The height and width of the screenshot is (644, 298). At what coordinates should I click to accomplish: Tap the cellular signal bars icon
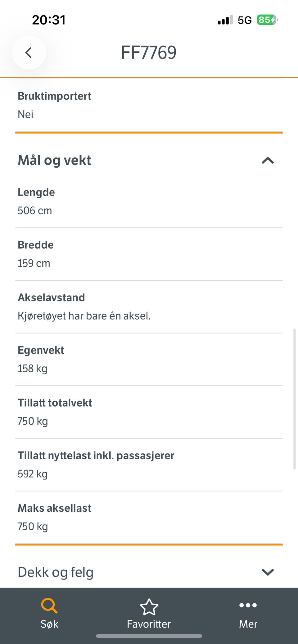coord(225,20)
